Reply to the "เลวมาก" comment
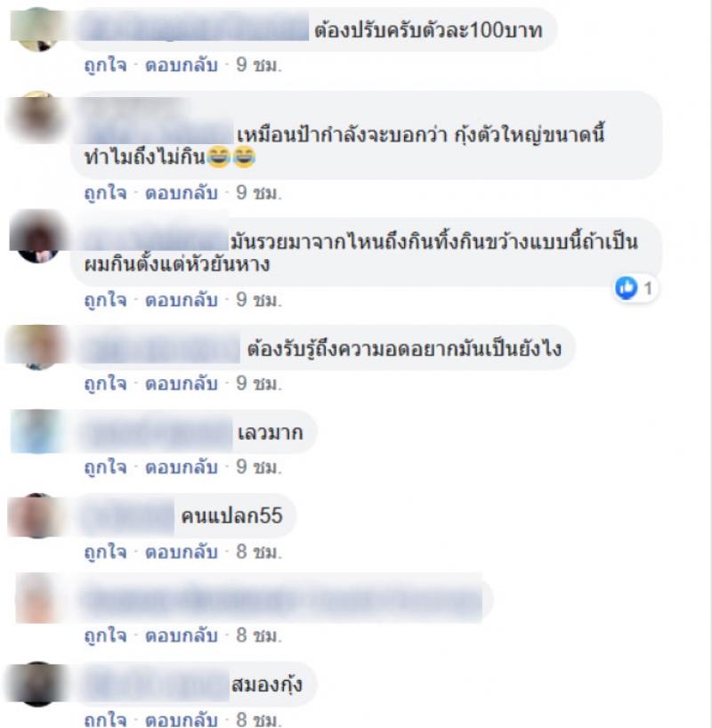The height and width of the screenshot is (728, 712). 182,467
